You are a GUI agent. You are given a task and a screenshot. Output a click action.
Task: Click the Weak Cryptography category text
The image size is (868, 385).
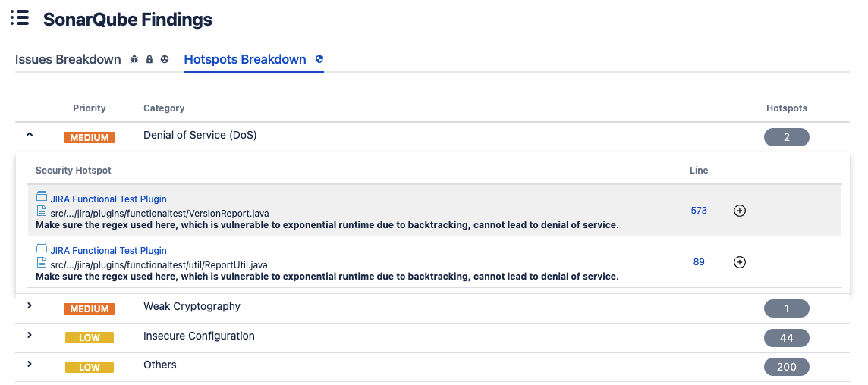coord(191,306)
